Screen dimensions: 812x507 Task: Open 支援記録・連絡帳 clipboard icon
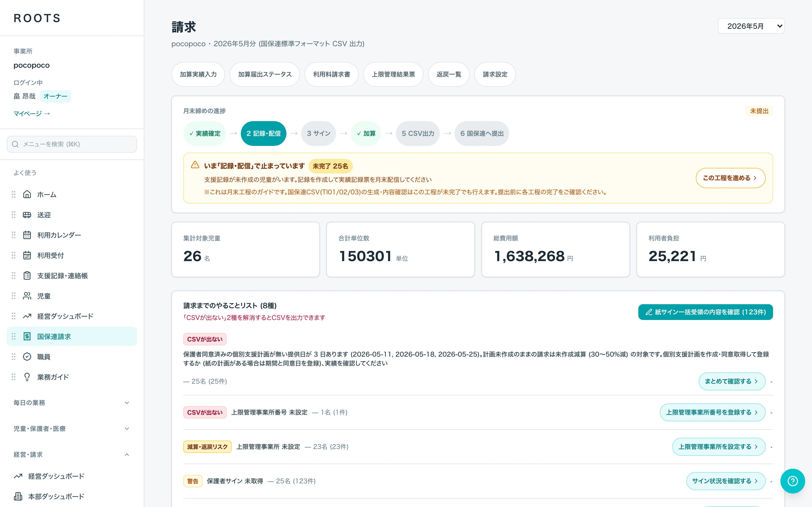click(x=27, y=276)
